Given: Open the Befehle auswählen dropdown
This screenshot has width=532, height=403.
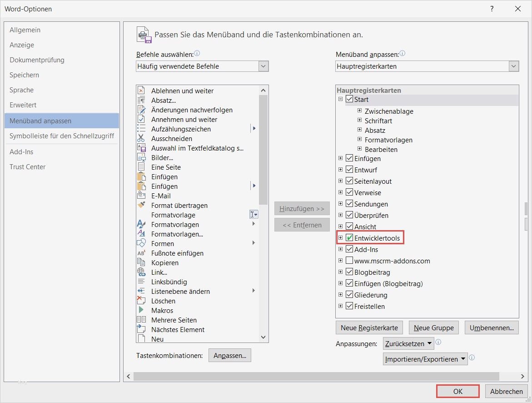Looking at the screenshot, I should (x=264, y=66).
